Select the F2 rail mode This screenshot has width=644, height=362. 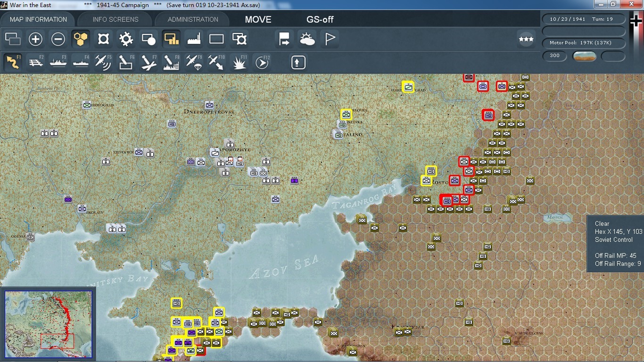[x=35, y=62]
